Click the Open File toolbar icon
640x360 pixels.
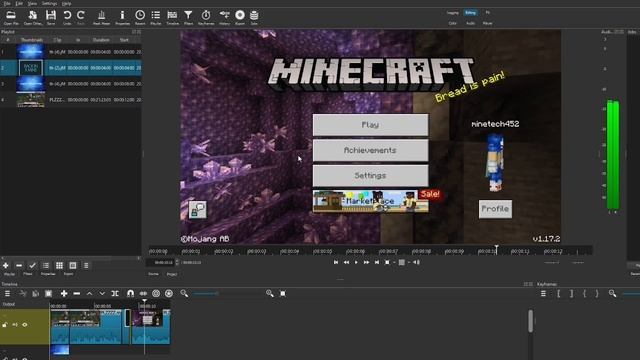tap(11, 16)
